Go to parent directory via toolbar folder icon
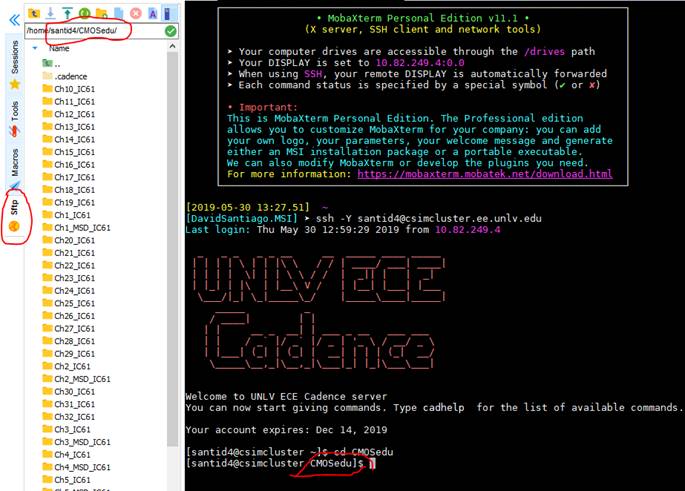Screen dimensions: 685x491 point(34,13)
